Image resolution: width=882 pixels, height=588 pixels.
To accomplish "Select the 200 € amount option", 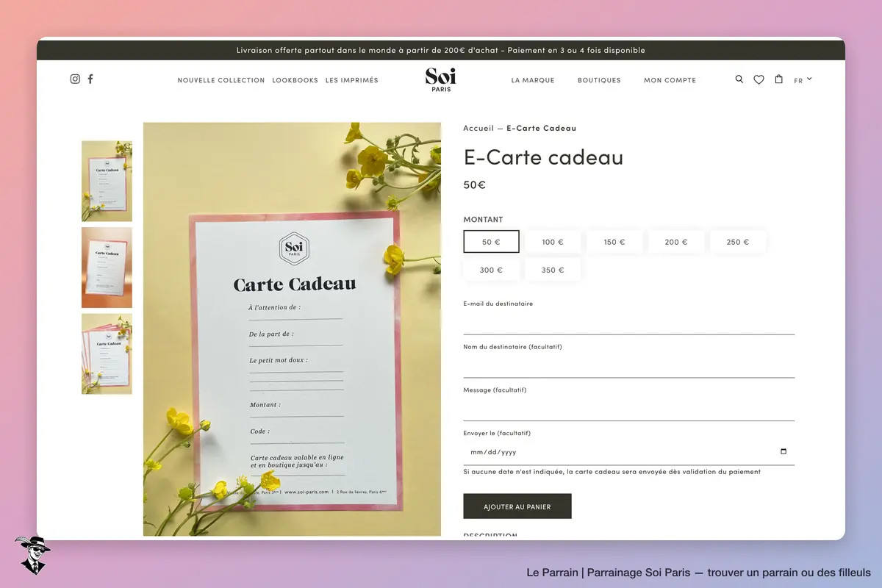I will coord(676,242).
